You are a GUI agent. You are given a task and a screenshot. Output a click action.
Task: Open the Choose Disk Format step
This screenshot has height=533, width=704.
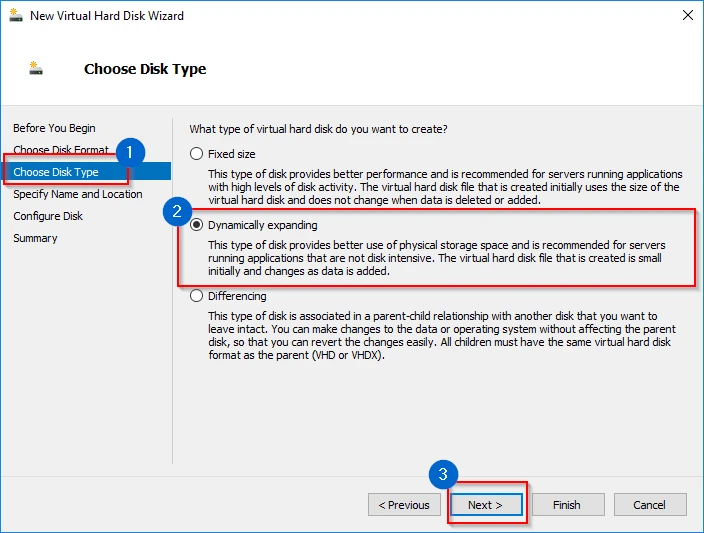60,150
